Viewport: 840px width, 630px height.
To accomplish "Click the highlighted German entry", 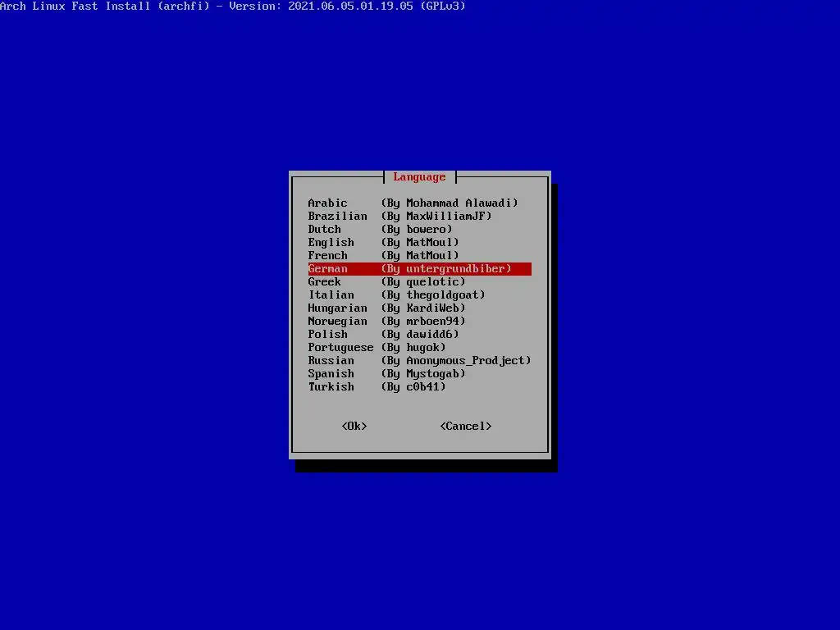I will [419, 268].
